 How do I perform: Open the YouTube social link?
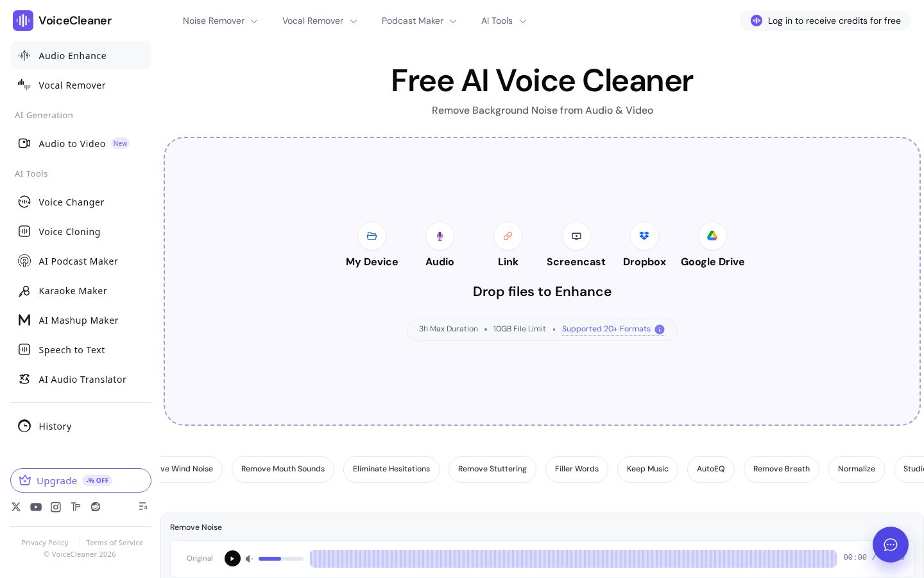(x=36, y=507)
